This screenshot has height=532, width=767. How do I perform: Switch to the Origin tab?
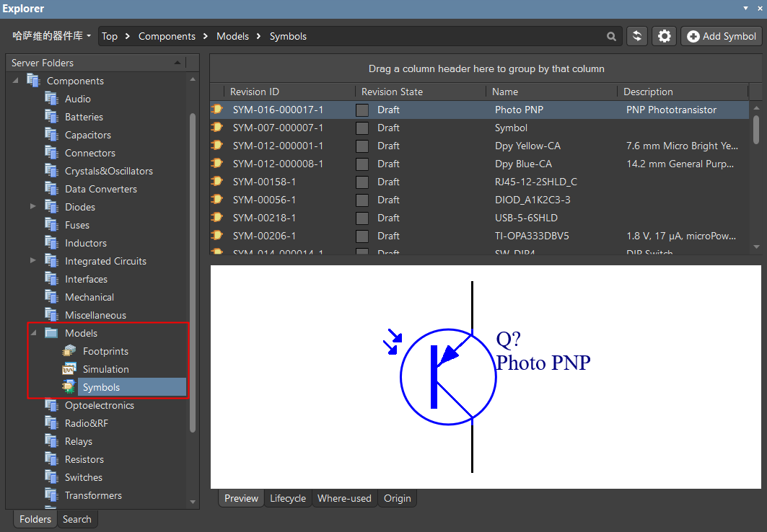coord(397,498)
